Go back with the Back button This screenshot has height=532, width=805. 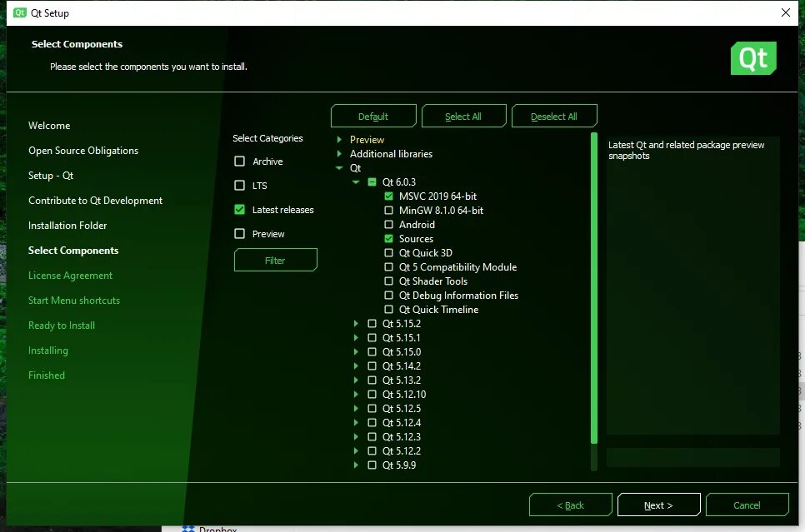[x=570, y=505]
